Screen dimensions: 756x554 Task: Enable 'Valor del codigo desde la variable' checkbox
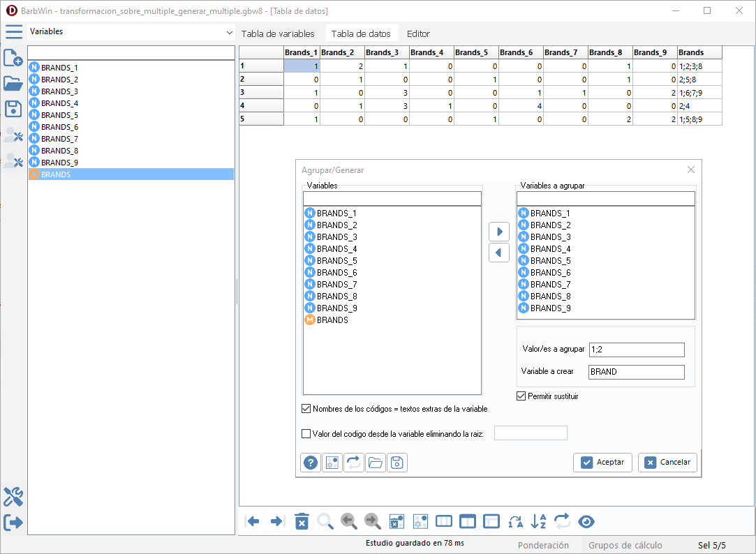pyautogui.click(x=306, y=434)
